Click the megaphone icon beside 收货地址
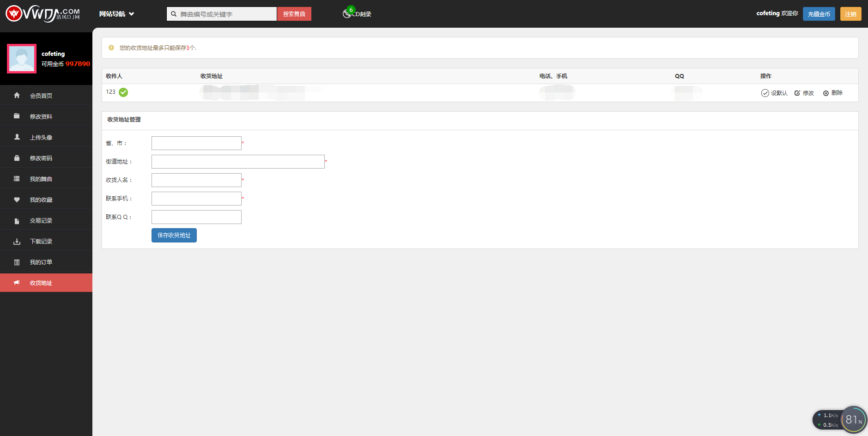868x436 pixels. 17,283
